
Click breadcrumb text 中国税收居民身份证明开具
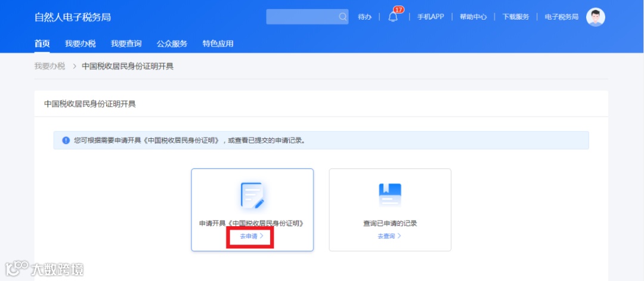[x=128, y=66]
